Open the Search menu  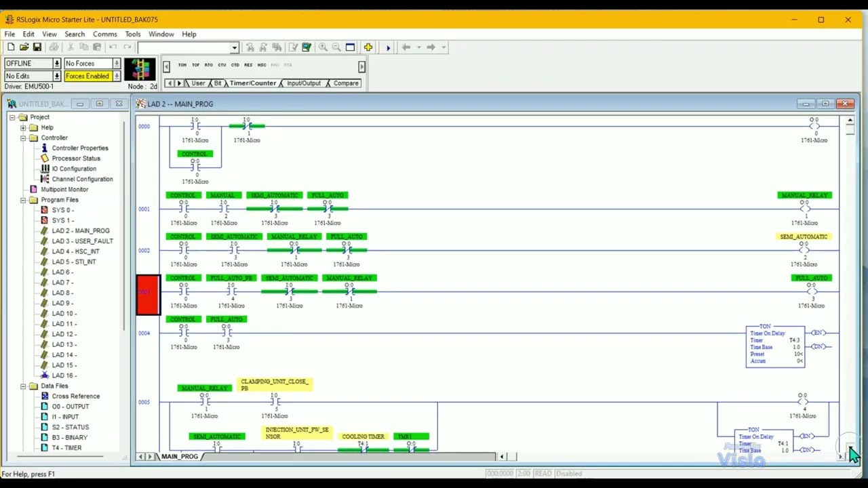point(75,34)
